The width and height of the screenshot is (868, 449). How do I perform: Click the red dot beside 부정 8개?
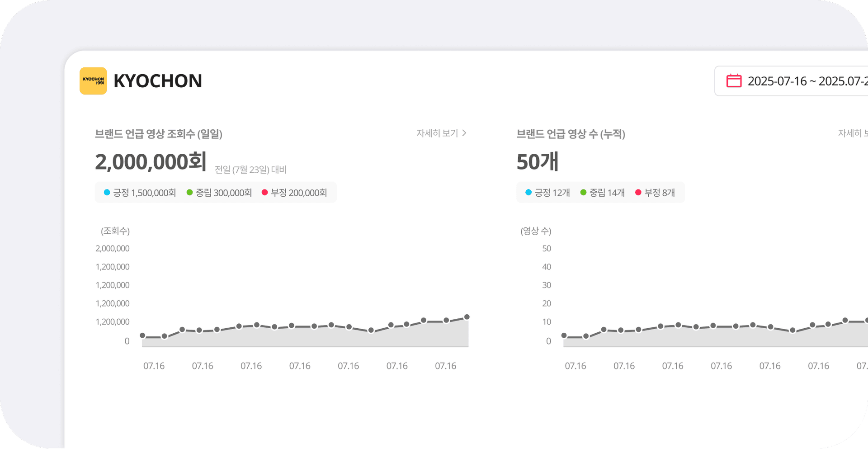pos(638,193)
